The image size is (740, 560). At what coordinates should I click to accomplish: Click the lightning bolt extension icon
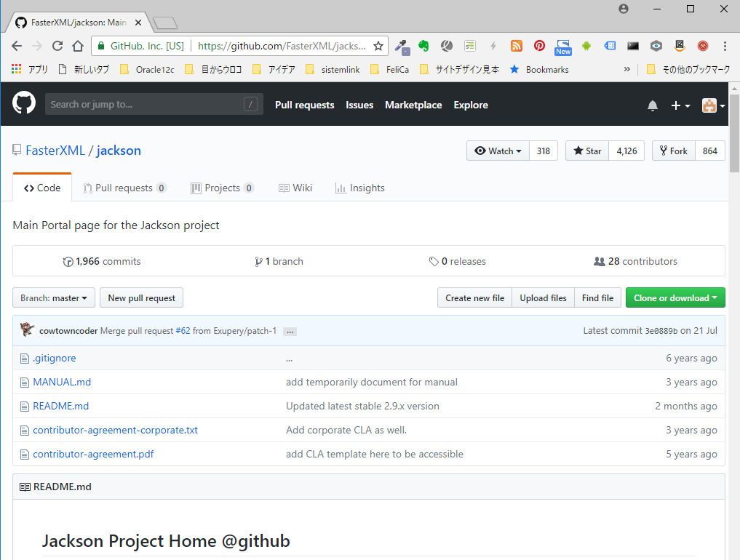click(x=493, y=46)
